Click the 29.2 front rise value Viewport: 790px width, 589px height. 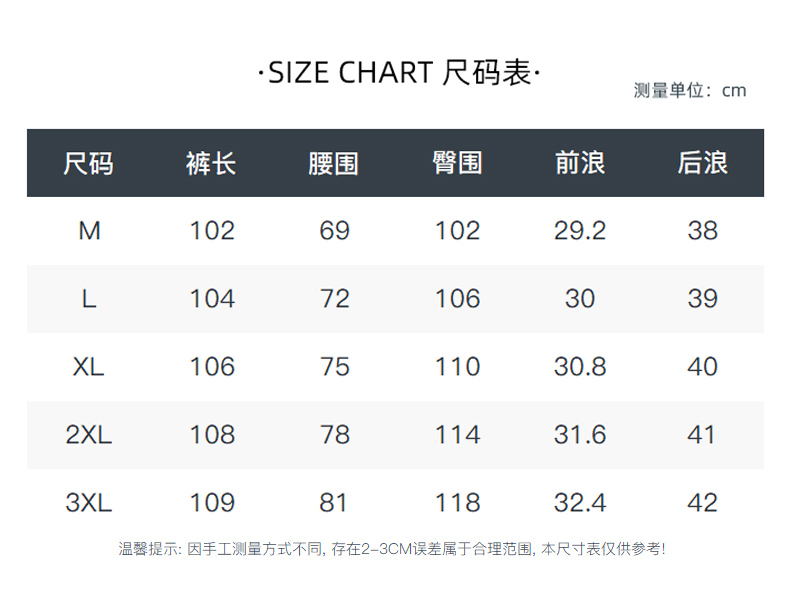point(580,231)
